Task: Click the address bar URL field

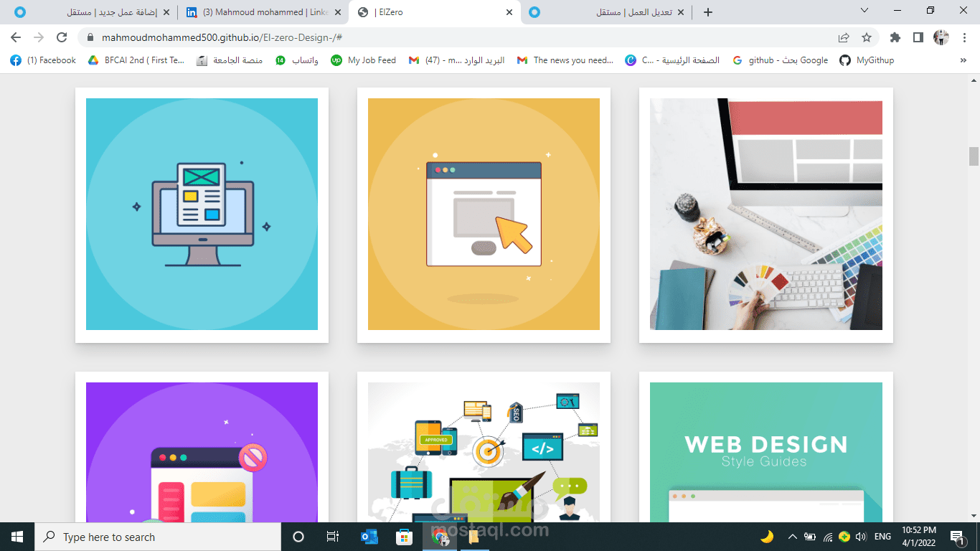Action: pyautogui.click(x=459, y=37)
